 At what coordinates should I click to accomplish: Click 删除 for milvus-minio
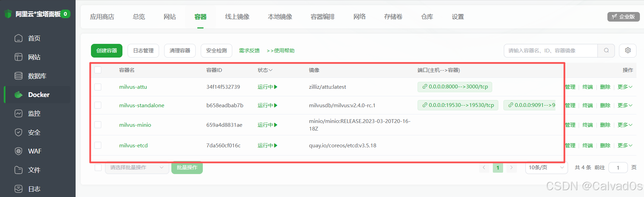tap(605, 125)
